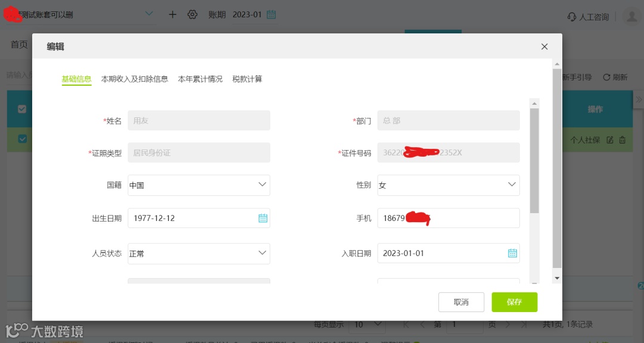Click the edit pencil icon in 操作 column
644x343 pixels.
tap(610, 140)
